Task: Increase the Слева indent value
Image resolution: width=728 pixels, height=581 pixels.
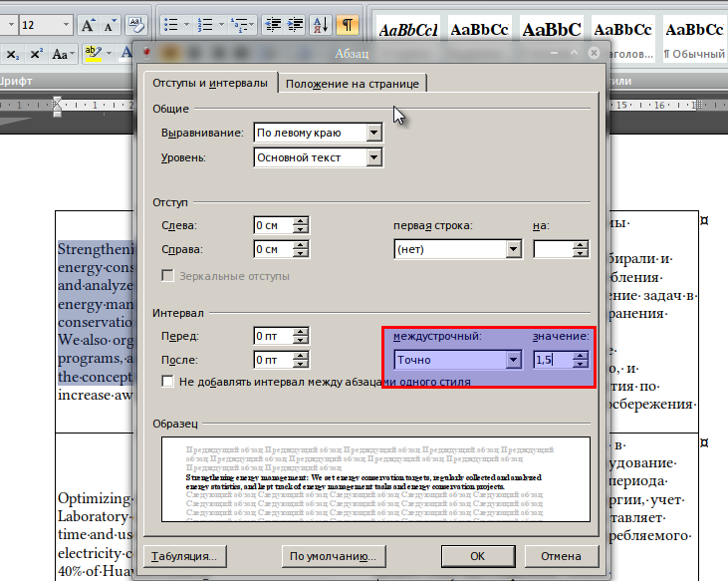Action: click(301, 221)
